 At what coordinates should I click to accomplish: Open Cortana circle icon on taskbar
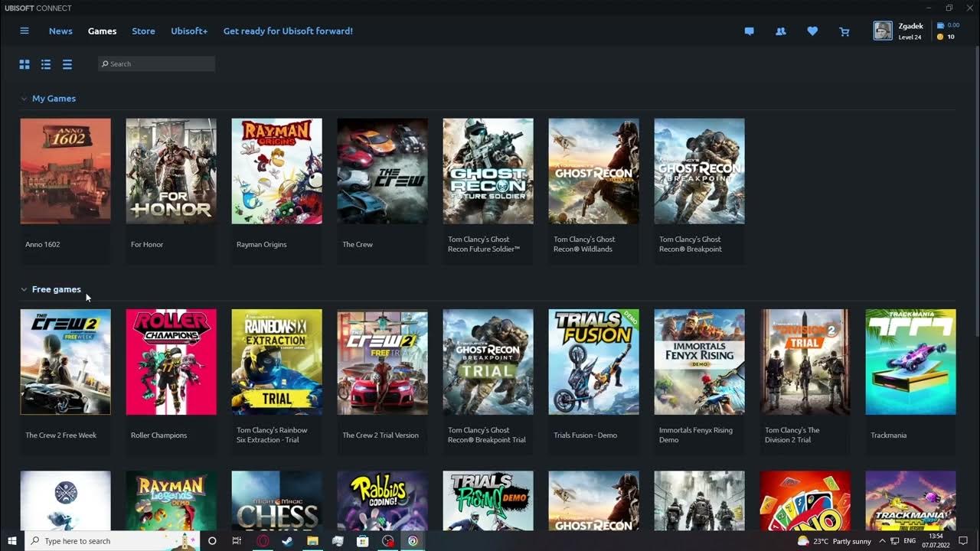pos(212,541)
